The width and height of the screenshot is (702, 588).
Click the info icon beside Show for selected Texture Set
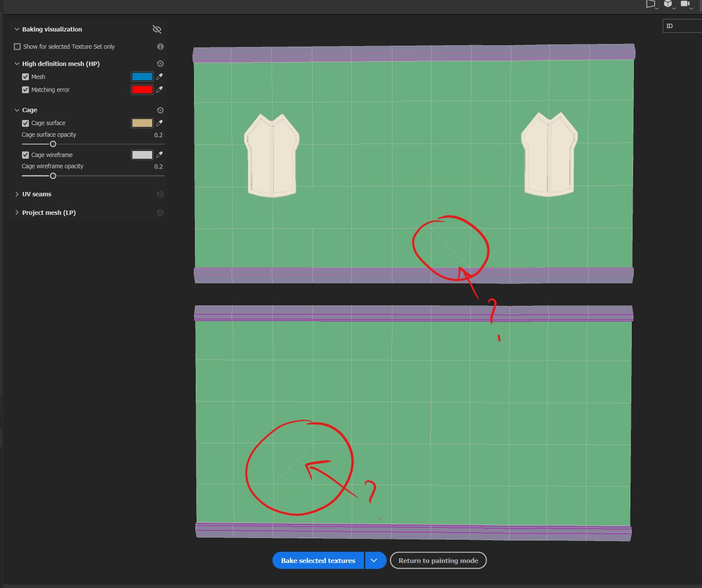click(160, 47)
